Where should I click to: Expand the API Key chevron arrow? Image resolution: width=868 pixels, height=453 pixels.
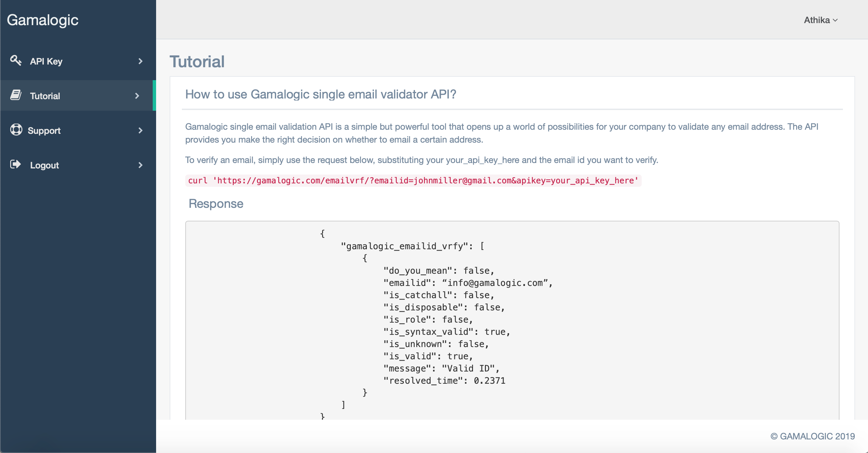click(140, 61)
